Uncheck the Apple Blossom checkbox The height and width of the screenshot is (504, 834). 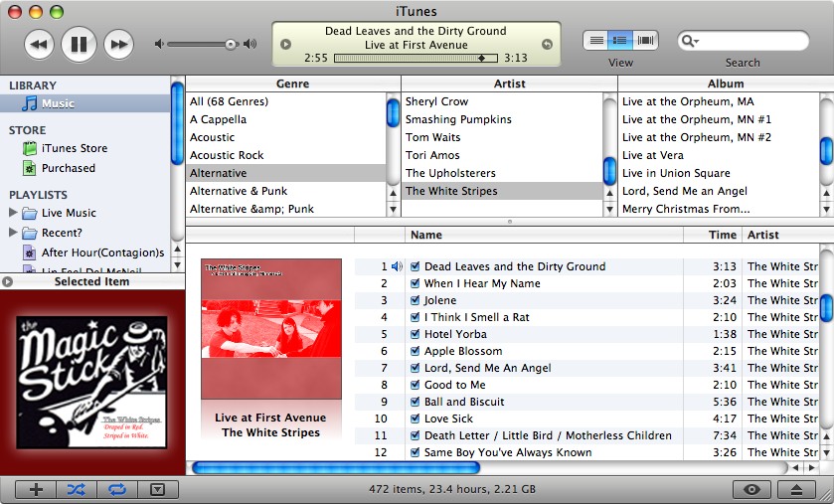point(415,351)
